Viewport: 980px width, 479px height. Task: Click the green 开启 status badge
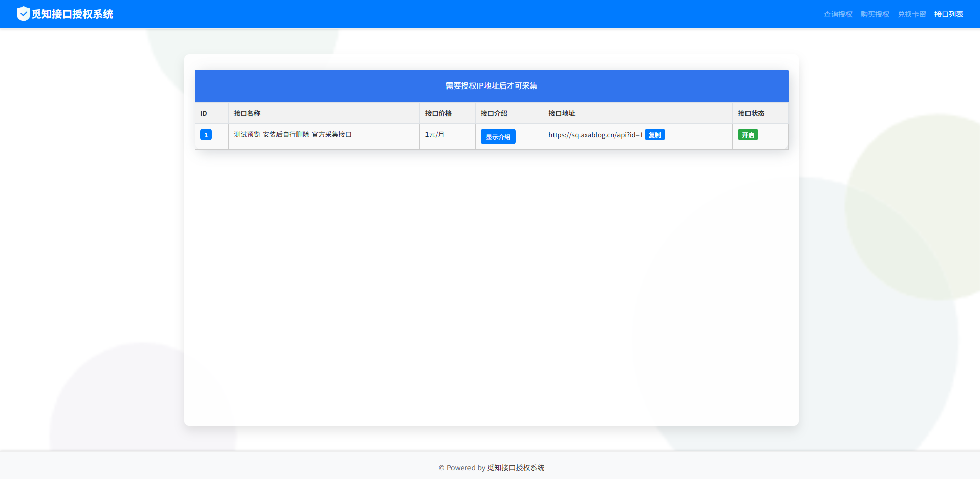(x=748, y=135)
